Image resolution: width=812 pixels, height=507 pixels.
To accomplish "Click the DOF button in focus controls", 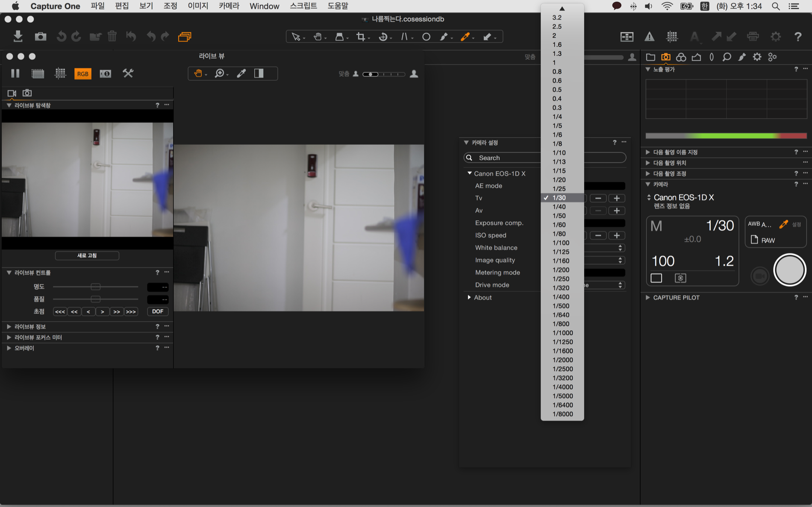I will pyautogui.click(x=157, y=311).
